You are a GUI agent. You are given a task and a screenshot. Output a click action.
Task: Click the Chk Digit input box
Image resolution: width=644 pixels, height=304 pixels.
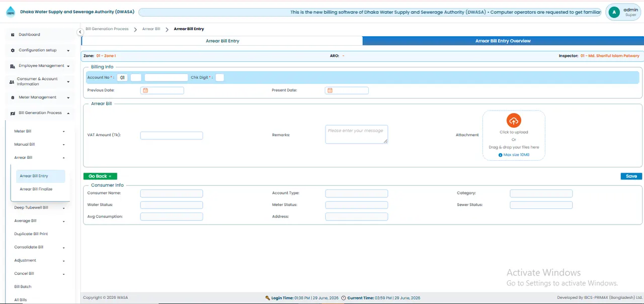219,77
